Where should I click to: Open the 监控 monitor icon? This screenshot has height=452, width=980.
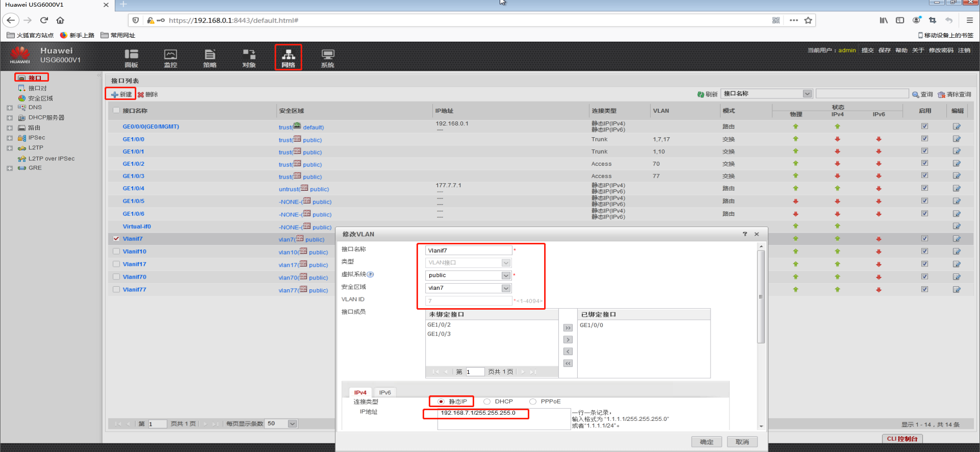click(170, 58)
